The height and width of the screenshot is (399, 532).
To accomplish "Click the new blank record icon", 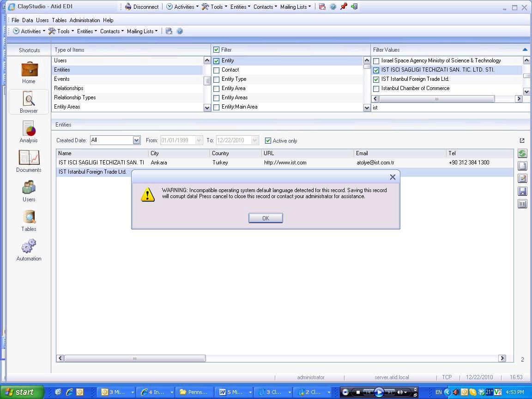I will (x=522, y=166).
